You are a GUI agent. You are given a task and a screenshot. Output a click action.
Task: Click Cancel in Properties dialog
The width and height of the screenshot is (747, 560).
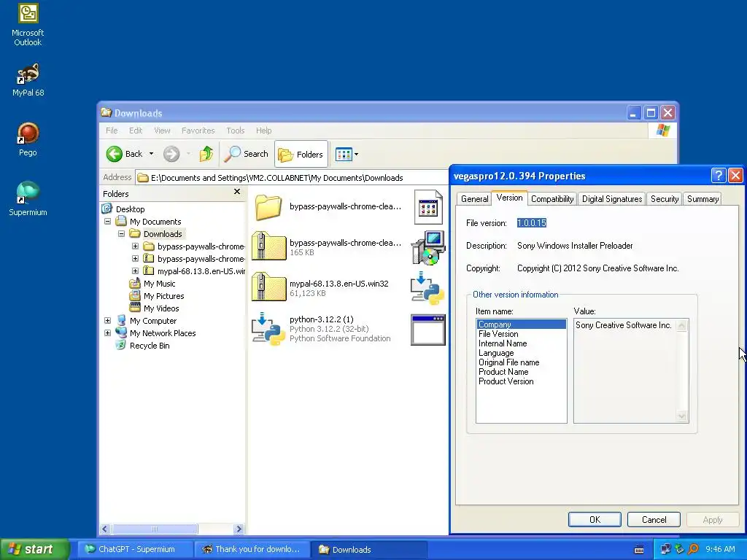[654, 519]
